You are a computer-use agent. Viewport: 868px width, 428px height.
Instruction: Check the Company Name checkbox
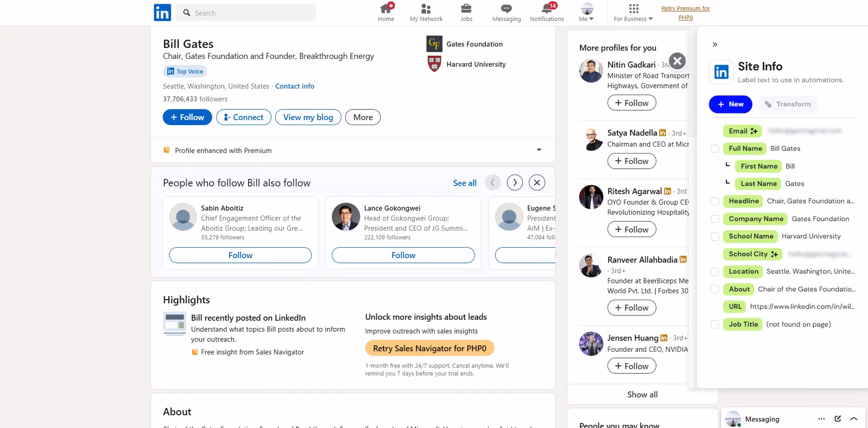(x=715, y=219)
